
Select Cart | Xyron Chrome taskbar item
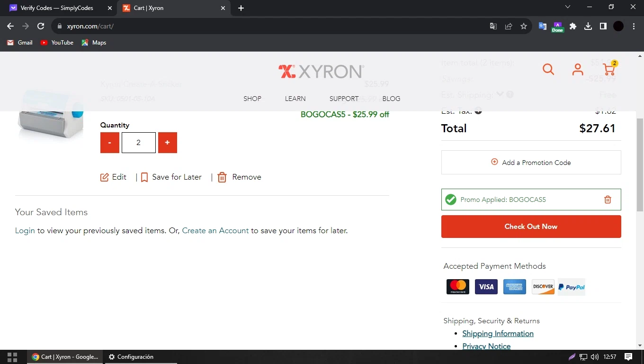[65, 357]
